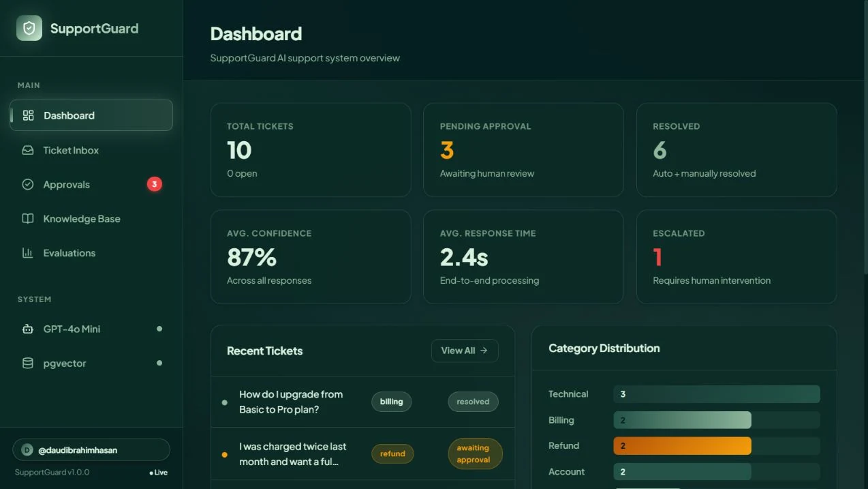Select the GPT-4o Mini system entry
The image size is (868, 489).
[91, 329]
